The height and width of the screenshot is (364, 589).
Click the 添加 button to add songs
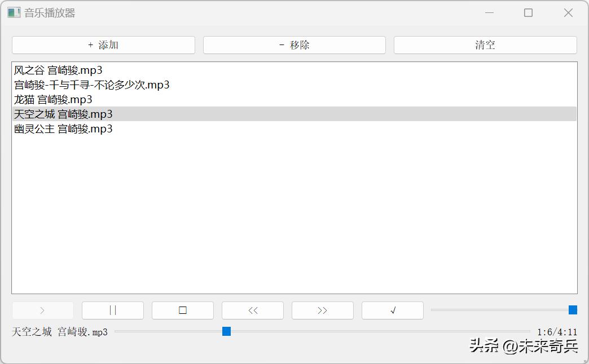click(104, 45)
